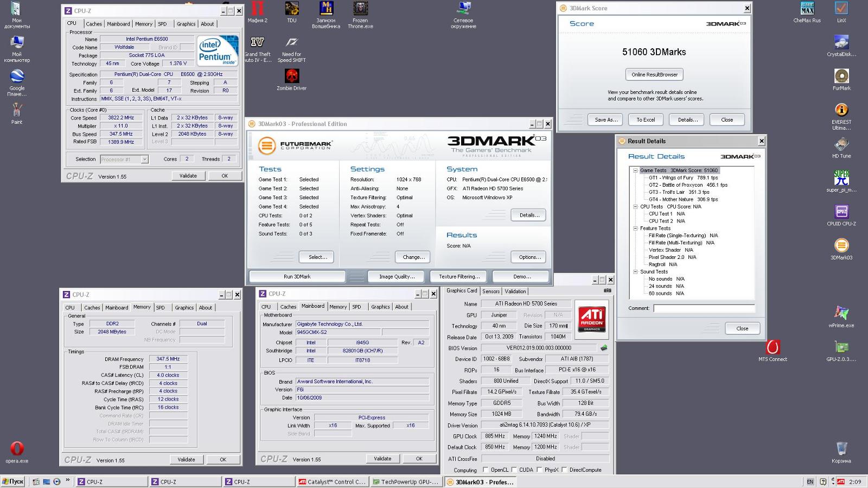The height and width of the screenshot is (488, 868).
Task: Launch GPU-Z.0.3 desktop icon
Action: (x=841, y=351)
